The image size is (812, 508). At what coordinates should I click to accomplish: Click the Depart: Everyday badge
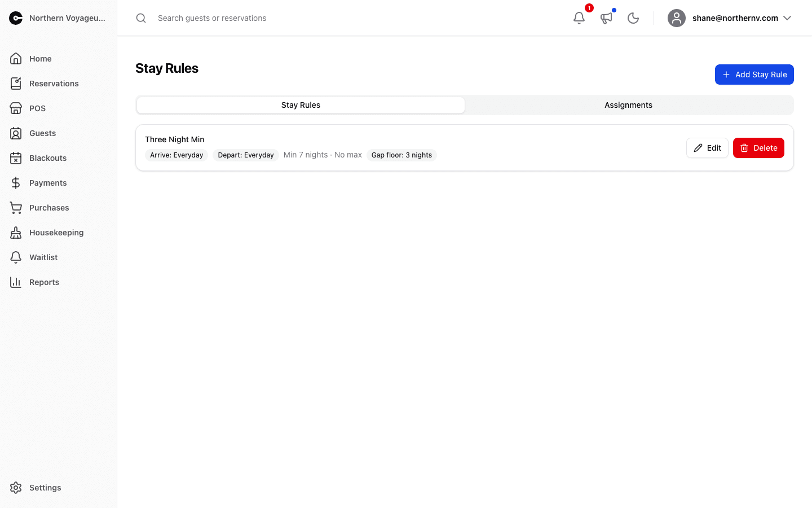coord(246,155)
